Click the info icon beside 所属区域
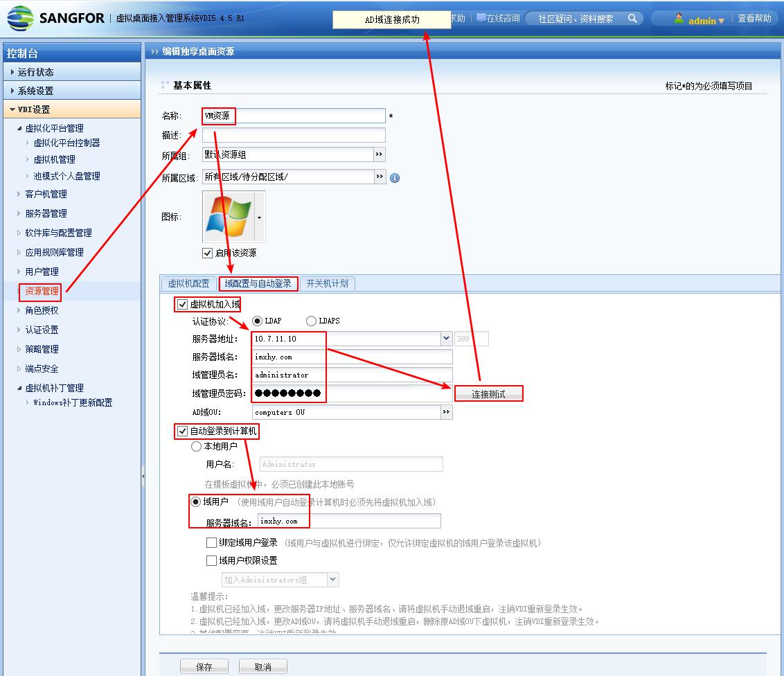 coord(395,178)
